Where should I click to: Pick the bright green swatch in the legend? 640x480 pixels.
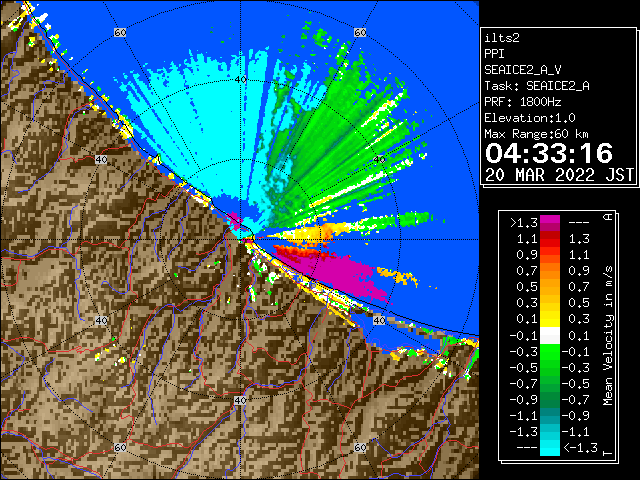click(549, 351)
